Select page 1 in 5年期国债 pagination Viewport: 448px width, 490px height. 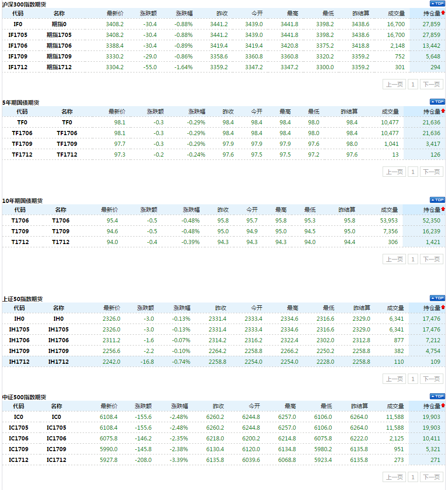[412, 172]
